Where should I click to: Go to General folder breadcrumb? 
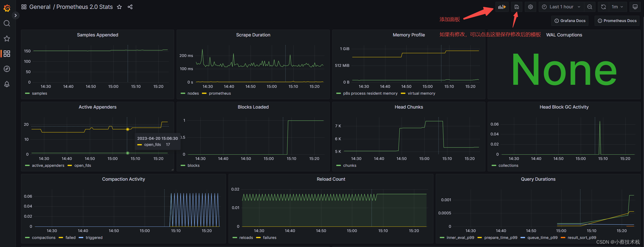point(40,7)
